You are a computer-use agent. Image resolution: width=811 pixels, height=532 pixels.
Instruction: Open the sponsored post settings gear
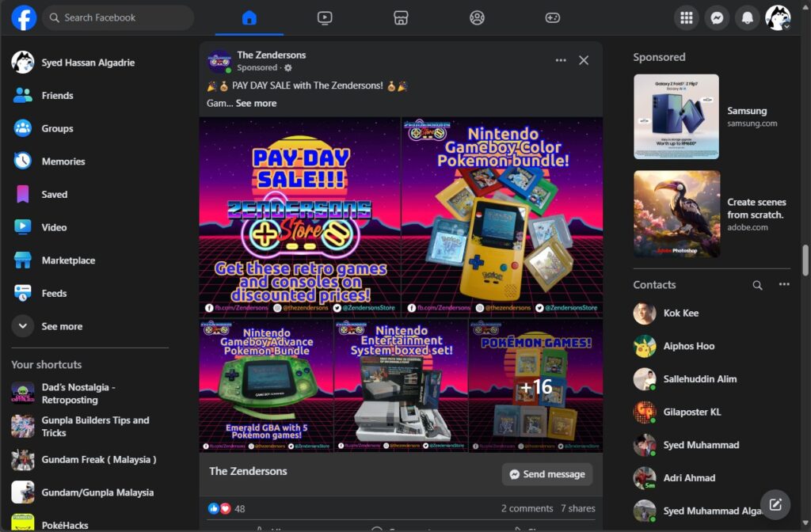(288, 68)
